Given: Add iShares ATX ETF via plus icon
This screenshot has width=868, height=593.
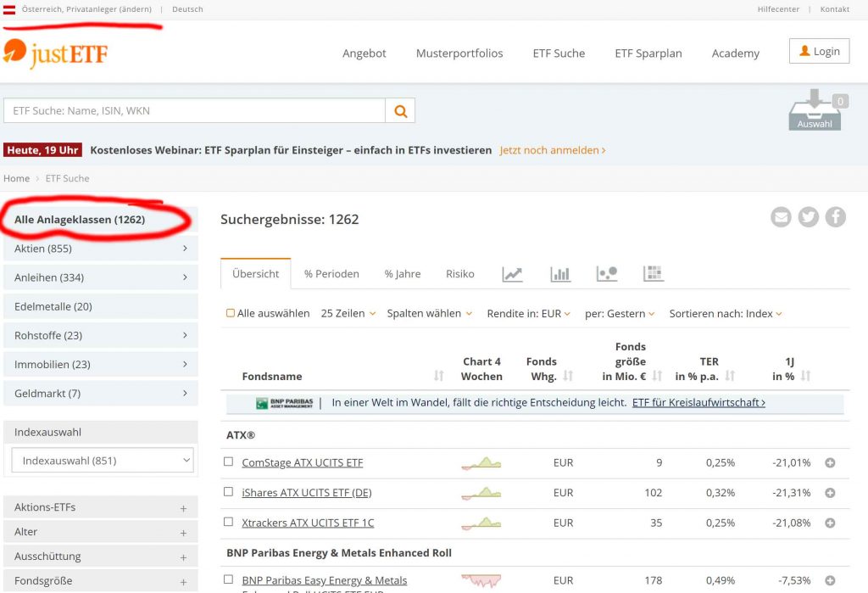Looking at the screenshot, I should click(830, 493).
